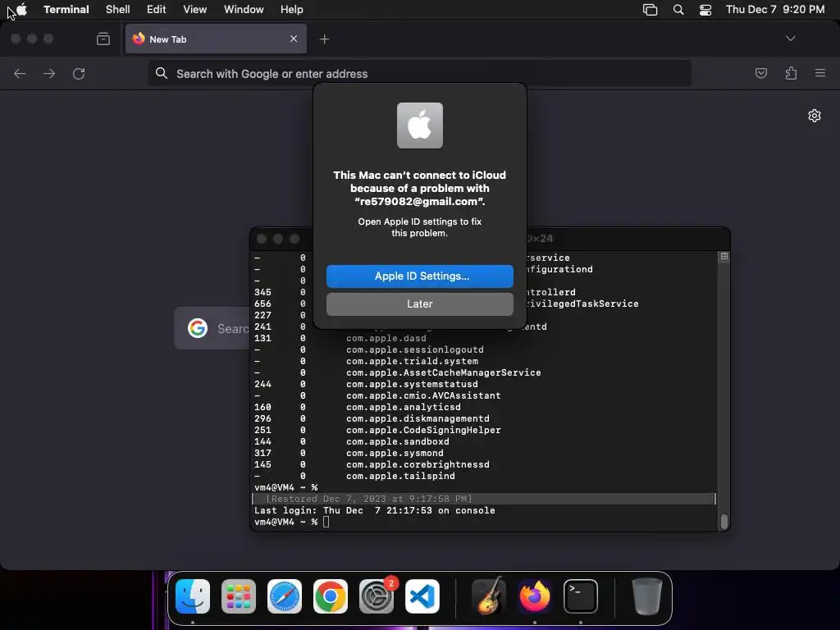840x630 pixels.
Task: Open Firefox from the Dock
Action: pos(535,596)
